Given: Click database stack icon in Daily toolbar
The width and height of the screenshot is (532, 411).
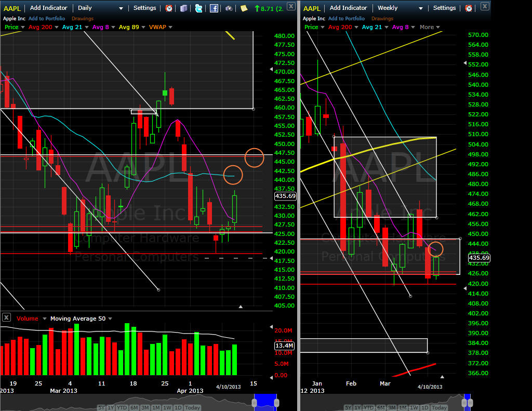Looking at the screenshot, I should [x=183, y=8].
